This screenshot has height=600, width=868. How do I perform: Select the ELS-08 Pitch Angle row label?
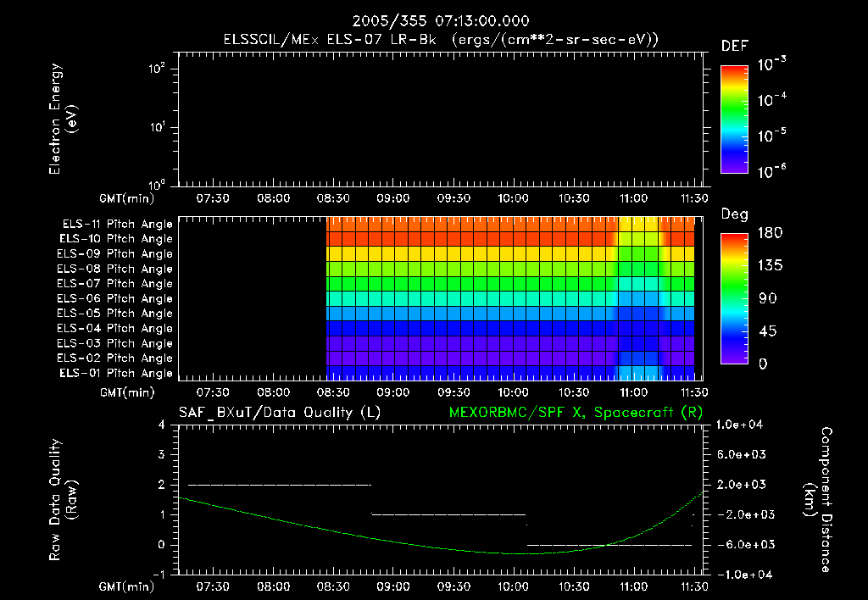coord(114,269)
